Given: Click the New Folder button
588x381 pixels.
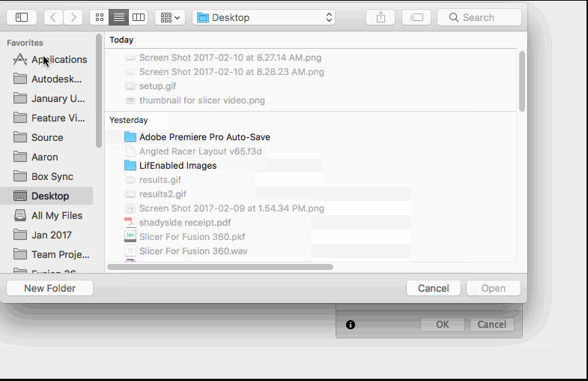Looking at the screenshot, I should (50, 288).
